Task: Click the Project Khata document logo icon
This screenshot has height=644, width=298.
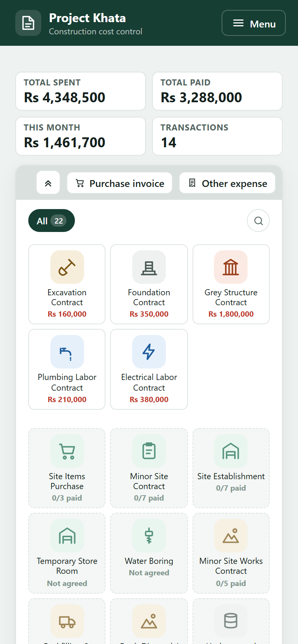Action: (28, 23)
